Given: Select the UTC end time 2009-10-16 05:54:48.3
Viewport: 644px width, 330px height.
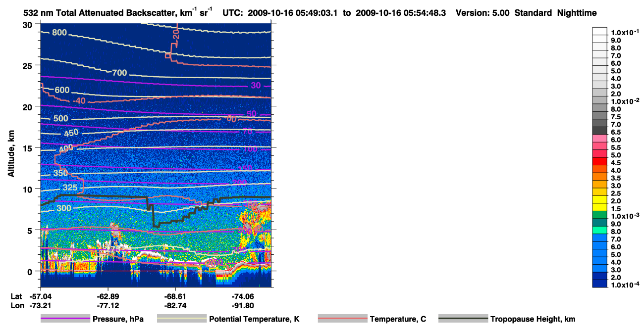Looking at the screenshot, I should click(x=402, y=13).
